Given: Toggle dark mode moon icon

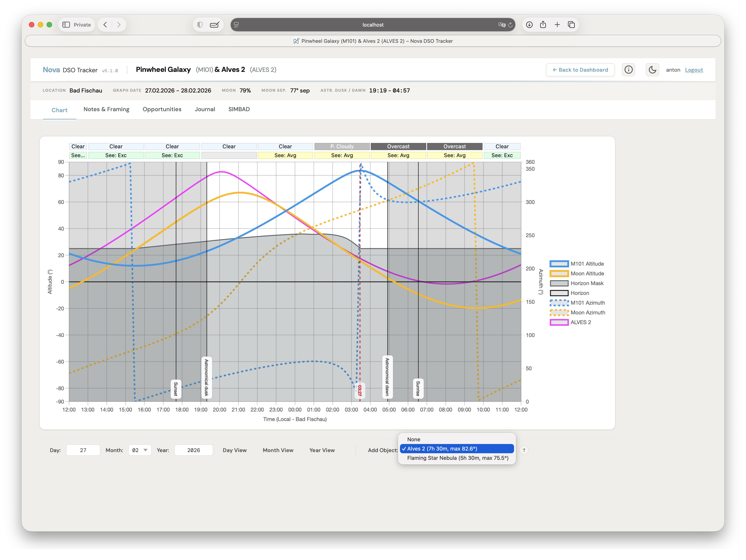Looking at the screenshot, I should [x=652, y=70].
